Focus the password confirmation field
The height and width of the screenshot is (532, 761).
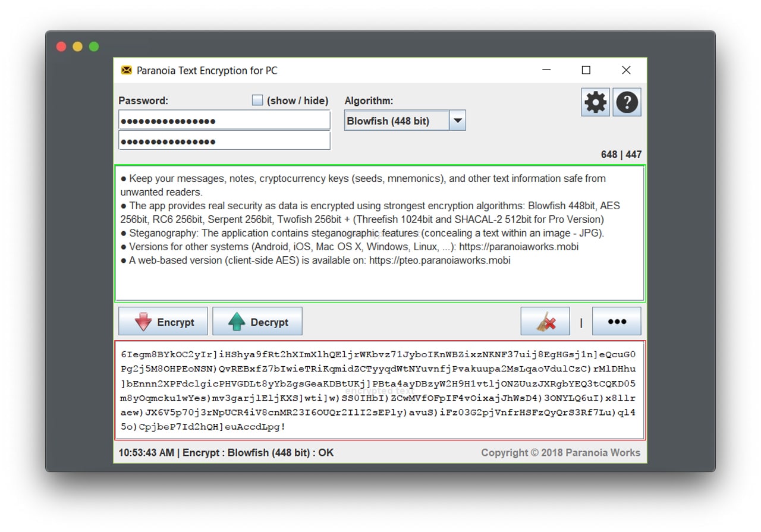tap(224, 140)
